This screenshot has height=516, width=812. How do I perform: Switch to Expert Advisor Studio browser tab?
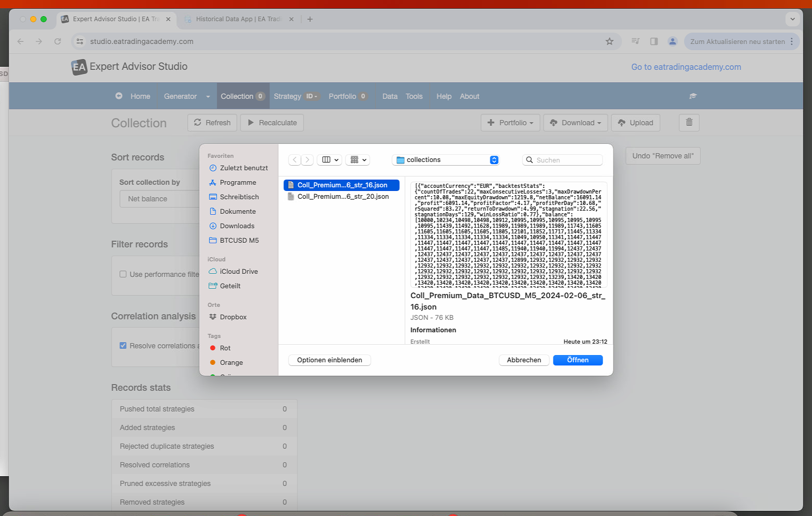click(115, 19)
